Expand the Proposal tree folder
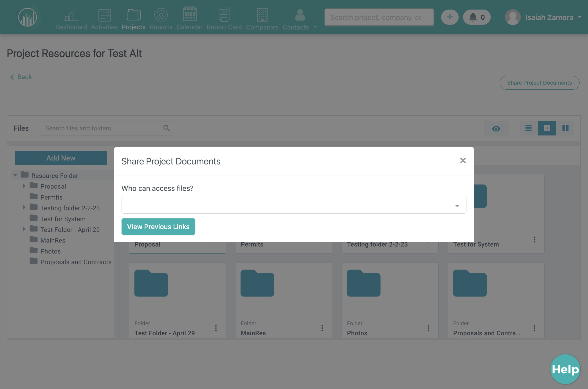This screenshot has width=588, height=389. (24, 186)
